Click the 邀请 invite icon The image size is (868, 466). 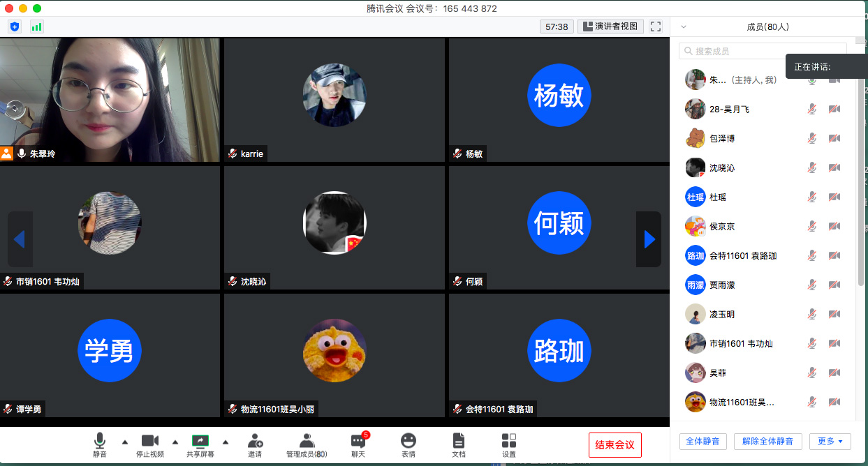pyautogui.click(x=255, y=441)
